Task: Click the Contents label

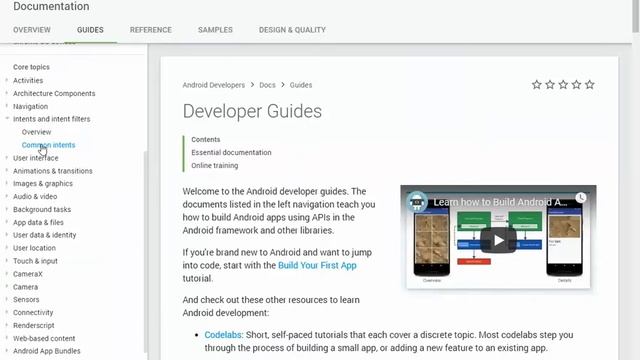Action: (206, 140)
